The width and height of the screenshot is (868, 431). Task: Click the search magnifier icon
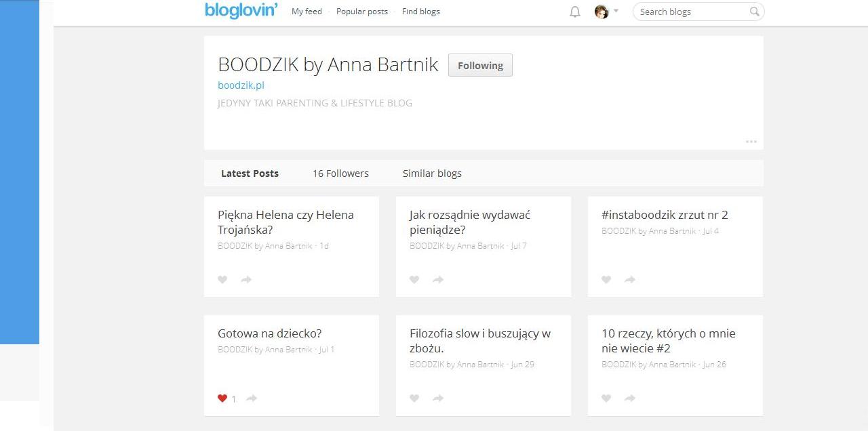click(754, 12)
